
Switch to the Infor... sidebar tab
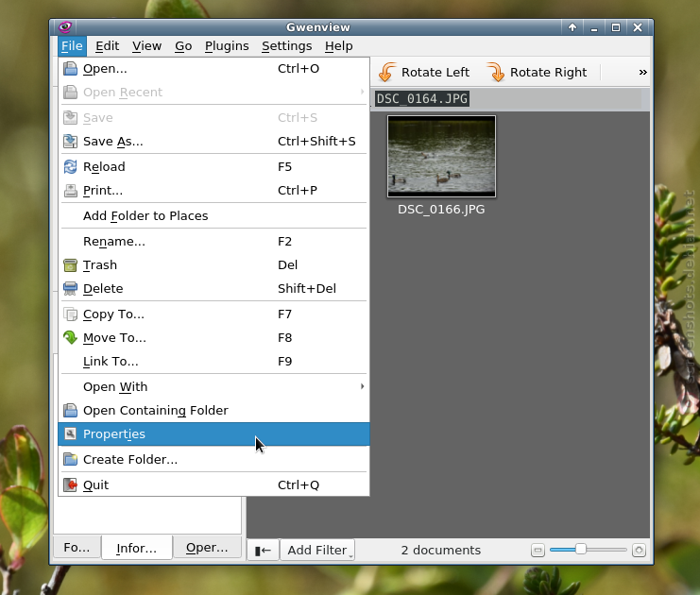point(137,548)
